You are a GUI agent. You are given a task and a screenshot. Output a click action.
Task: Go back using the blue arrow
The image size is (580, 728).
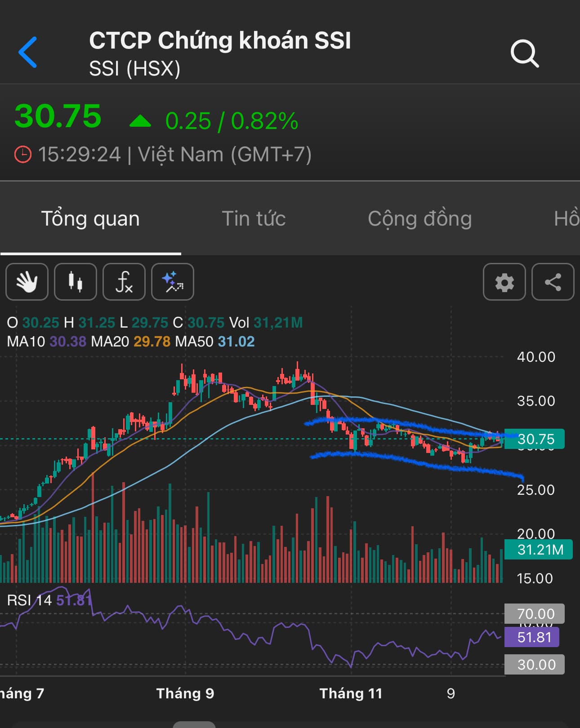coord(28,52)
